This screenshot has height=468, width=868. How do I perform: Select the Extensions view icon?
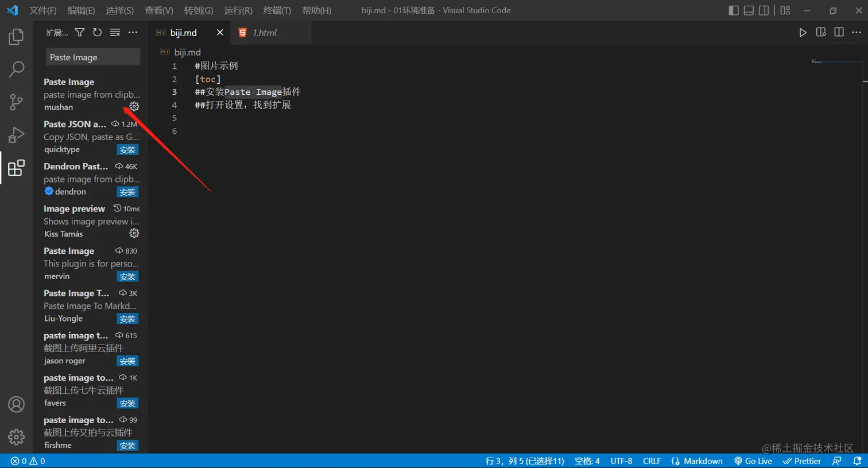(x=16, y=168)
